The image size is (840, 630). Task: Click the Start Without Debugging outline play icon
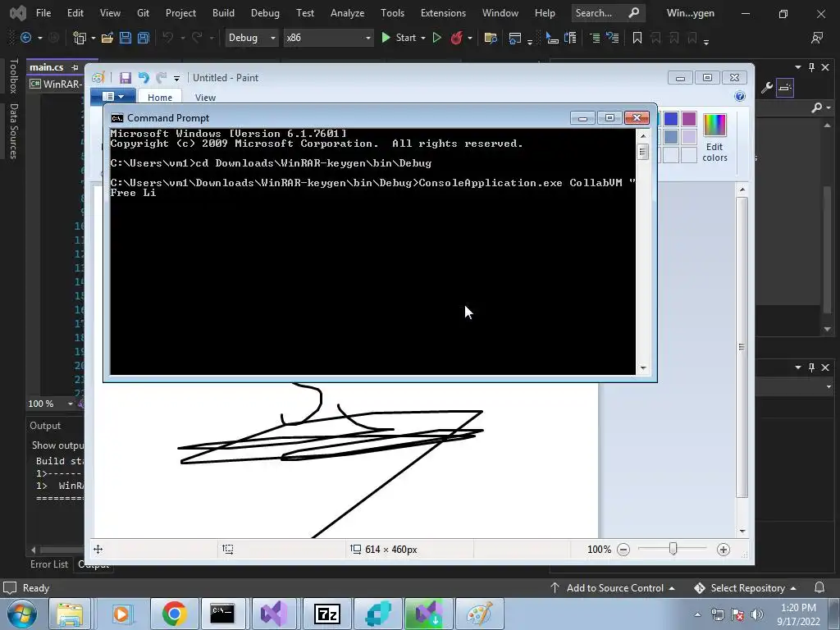pos(436,38)
